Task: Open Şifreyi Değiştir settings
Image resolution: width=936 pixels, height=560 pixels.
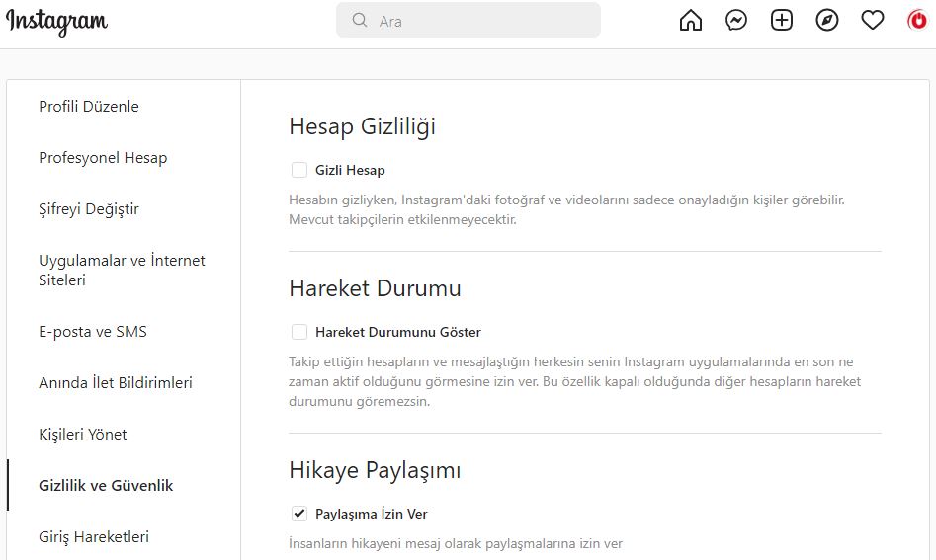Action: (89, 209)
